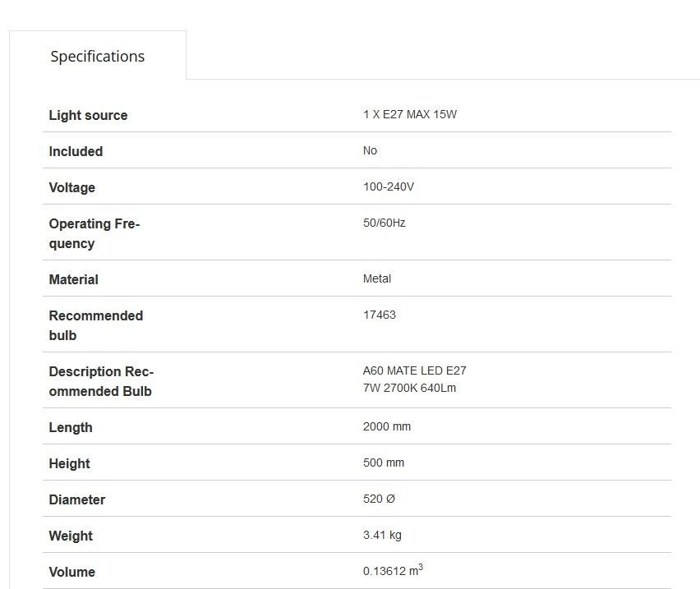Image resolution: width=700 pixels, height=589 pixels.
Task: Select the Recommended bulb label
Action: (x=95, y=325)
